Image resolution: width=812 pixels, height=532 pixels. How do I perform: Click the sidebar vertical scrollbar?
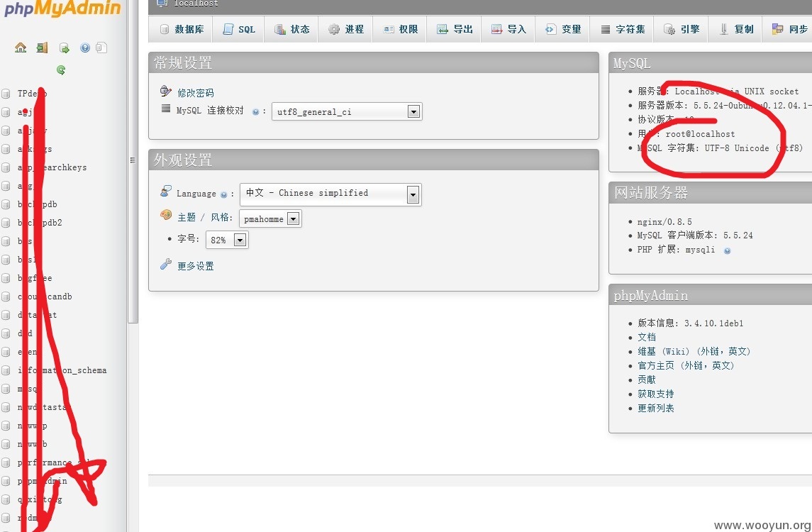click(x=133, y=162)
